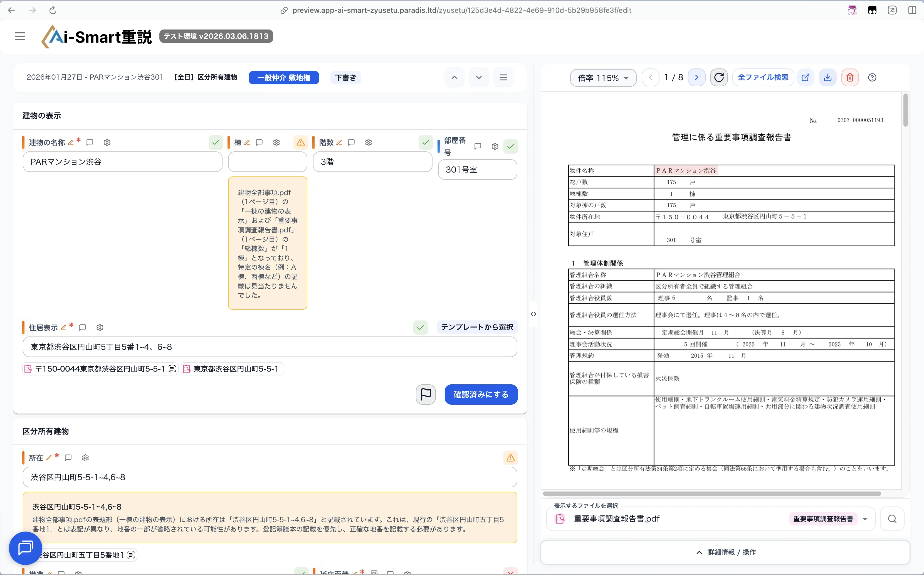Click the edit pencil next to 住居表示
This screenshot has width=924, height=575.
tap(63, 327)
